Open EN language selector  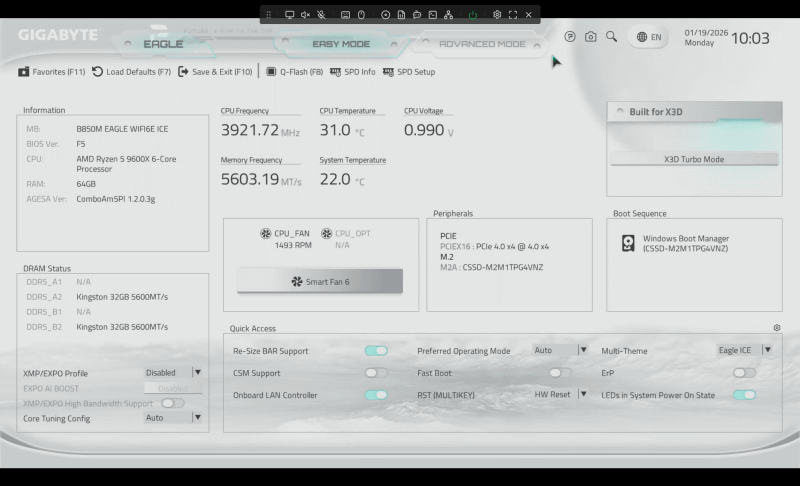tap(649, 37)
